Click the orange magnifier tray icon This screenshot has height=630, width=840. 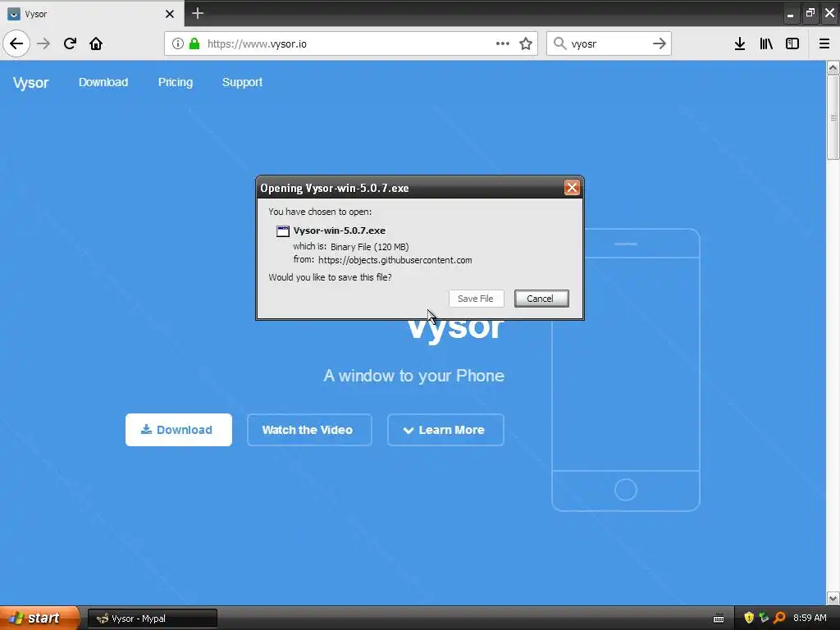[779, 618]
